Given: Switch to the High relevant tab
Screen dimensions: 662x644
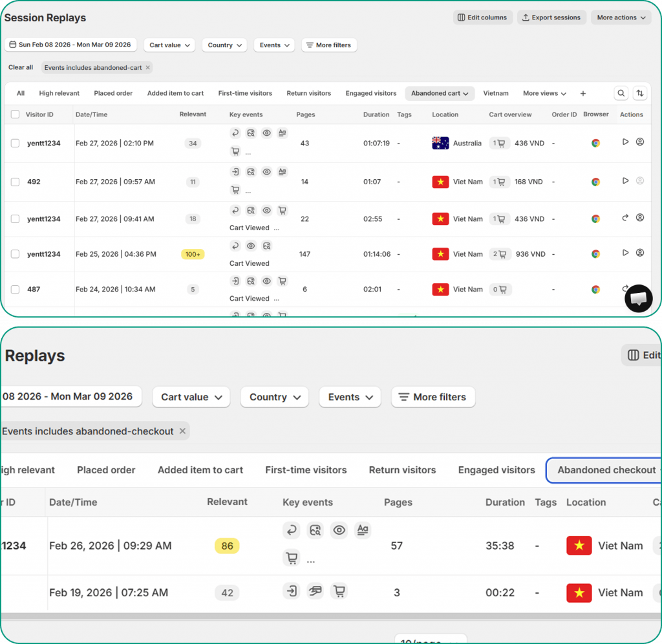Looking at the screenshot, I should pyautogui.click(x=59, y=93).
